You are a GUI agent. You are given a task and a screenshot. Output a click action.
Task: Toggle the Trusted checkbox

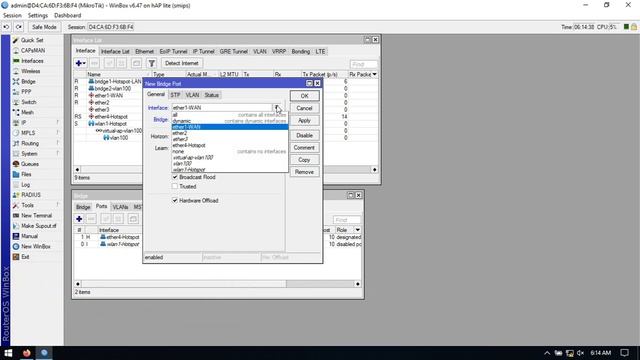175,187
